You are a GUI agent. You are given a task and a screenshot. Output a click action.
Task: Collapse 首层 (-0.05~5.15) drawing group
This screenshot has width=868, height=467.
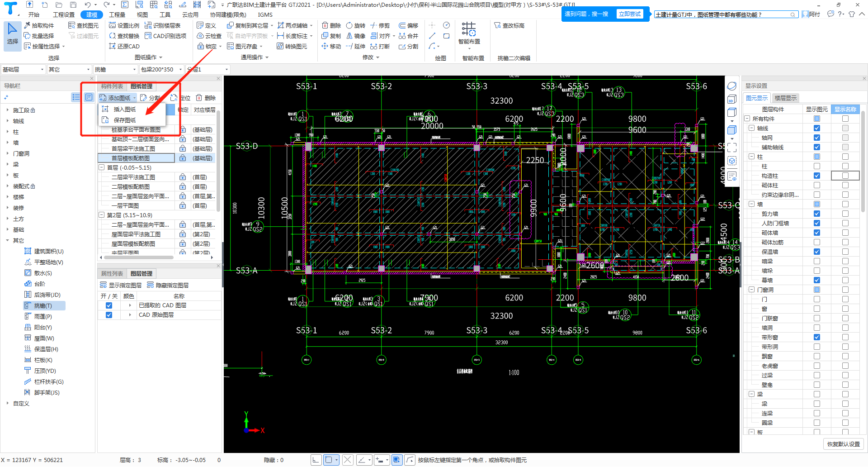(102, 167)
